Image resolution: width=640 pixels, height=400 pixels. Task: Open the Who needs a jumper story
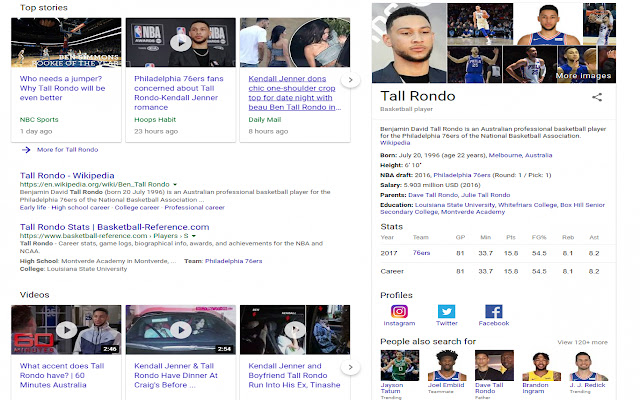click(62, 88)
